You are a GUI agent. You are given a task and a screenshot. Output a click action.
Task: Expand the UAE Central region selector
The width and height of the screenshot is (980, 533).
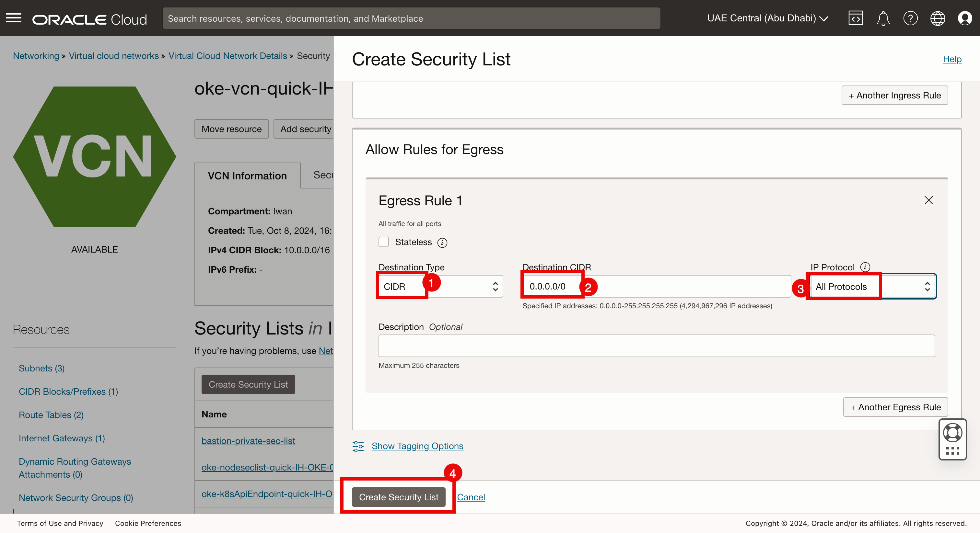pos(767,18)
